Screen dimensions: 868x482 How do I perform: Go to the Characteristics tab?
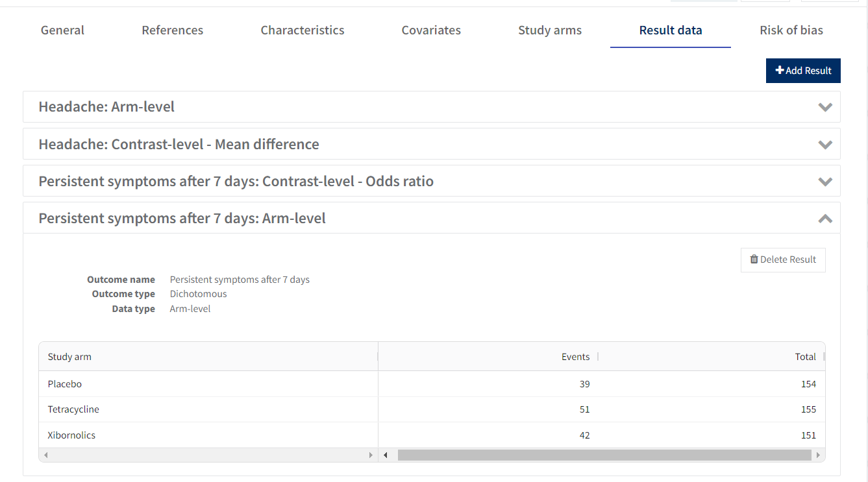click(x=303, y=30)
